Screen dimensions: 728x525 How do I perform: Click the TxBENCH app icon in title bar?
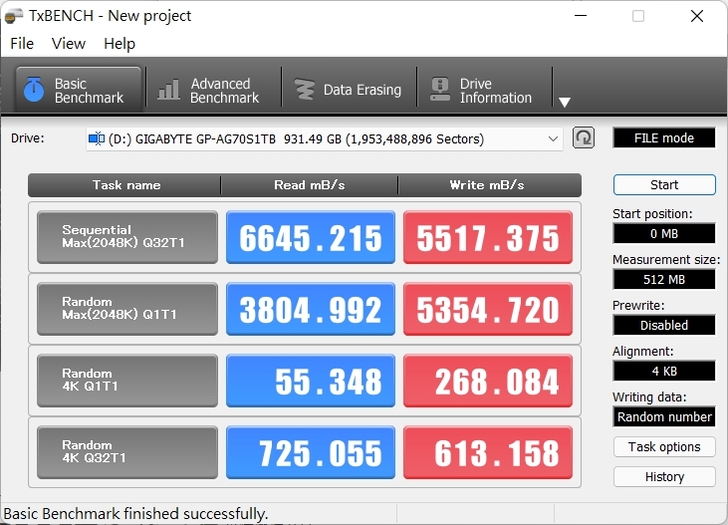tap(15, 16)
